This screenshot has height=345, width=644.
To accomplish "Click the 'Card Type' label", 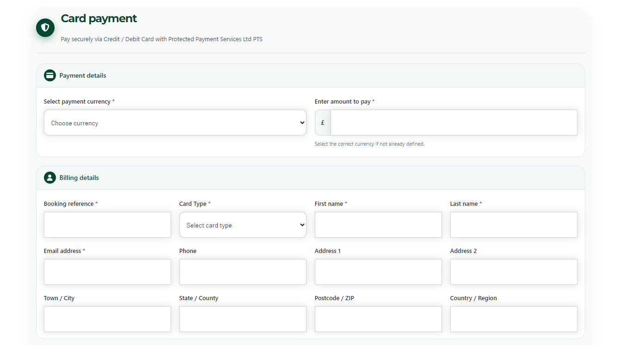I will coord(195,204).
